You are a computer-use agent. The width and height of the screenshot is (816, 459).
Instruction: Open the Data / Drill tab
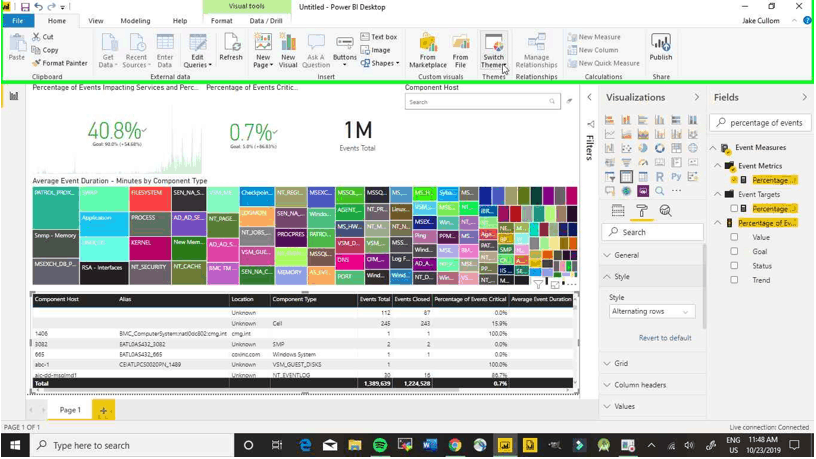tap(266, 21)
